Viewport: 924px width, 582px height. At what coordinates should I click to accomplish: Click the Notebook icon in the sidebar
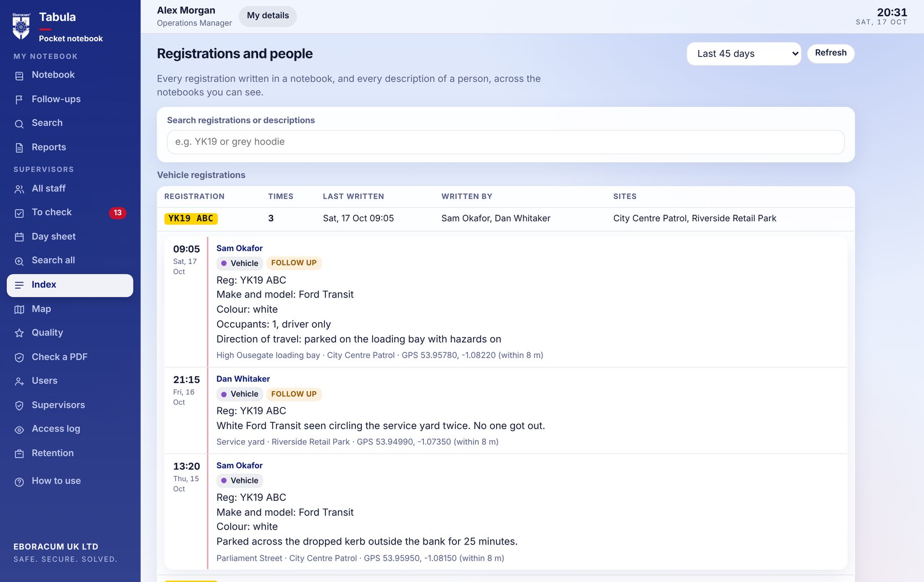(x=20, y=76)
